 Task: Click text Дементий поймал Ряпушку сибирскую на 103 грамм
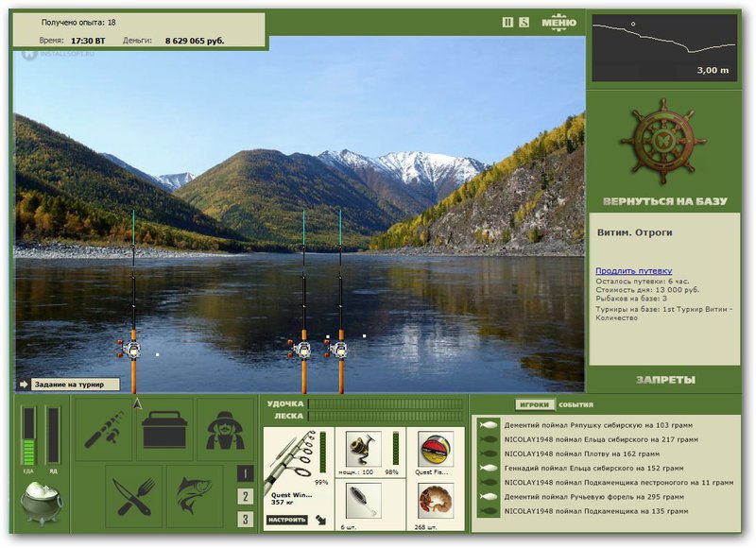point(598,425)
